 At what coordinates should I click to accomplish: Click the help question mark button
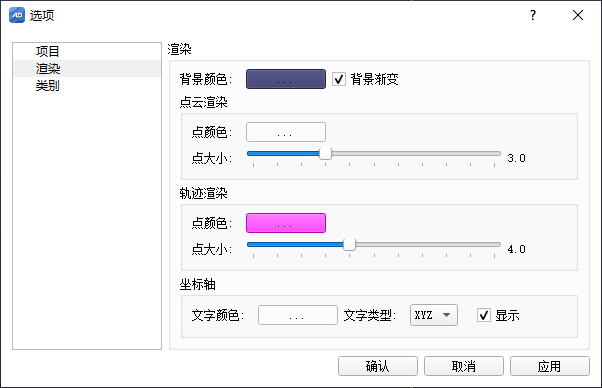coord(533,15)
